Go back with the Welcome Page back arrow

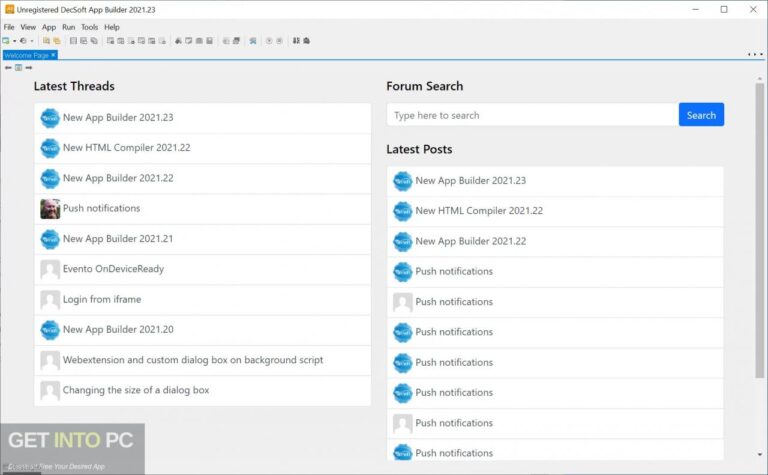[x=8, y=68]
